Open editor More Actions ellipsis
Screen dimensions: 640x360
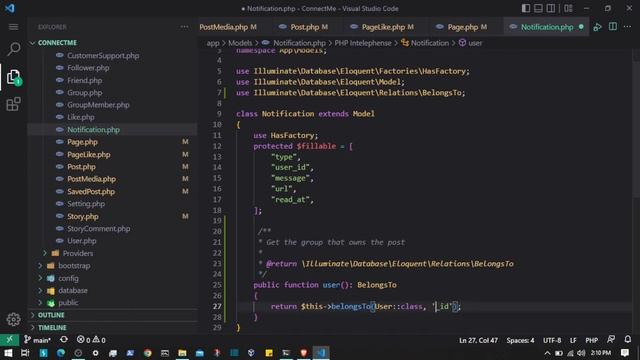click(627, 27)
